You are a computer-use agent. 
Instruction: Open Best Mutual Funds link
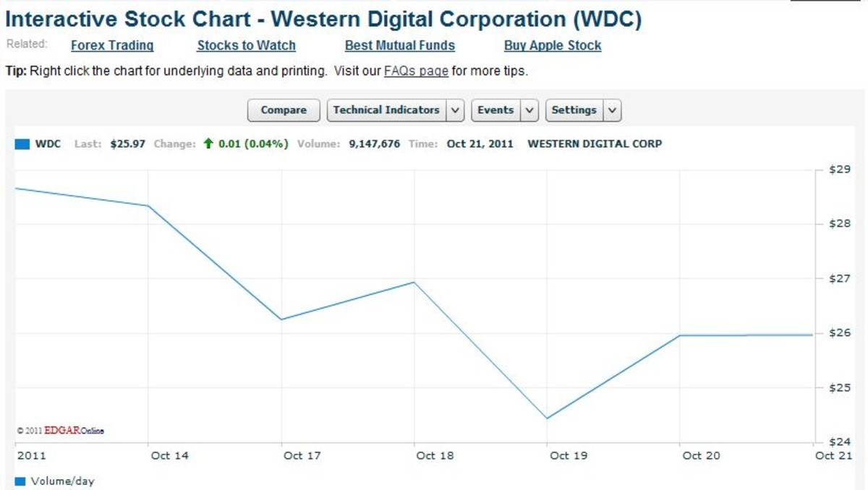pyautogui.click(x=399, y=46)
